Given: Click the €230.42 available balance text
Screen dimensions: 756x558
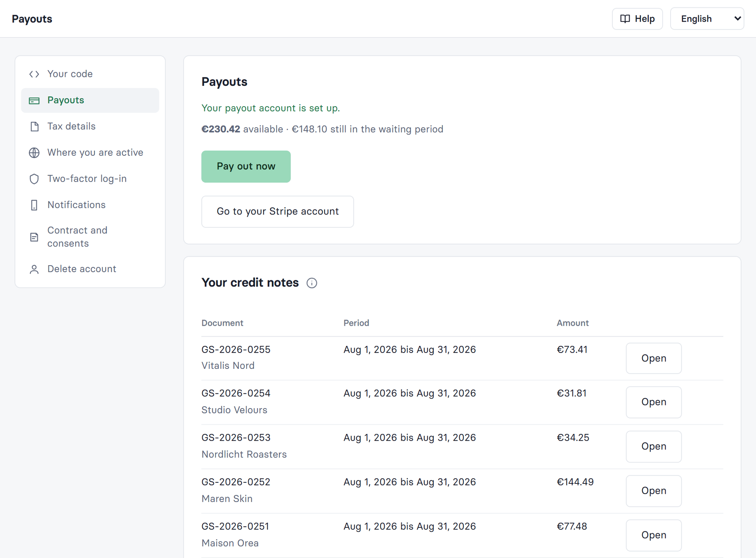Looking at the screenshot, I should tap(242, 129).
